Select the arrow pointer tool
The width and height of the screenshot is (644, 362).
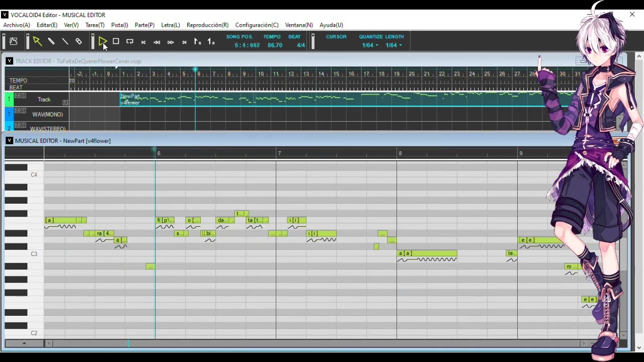tap(37, 42)
